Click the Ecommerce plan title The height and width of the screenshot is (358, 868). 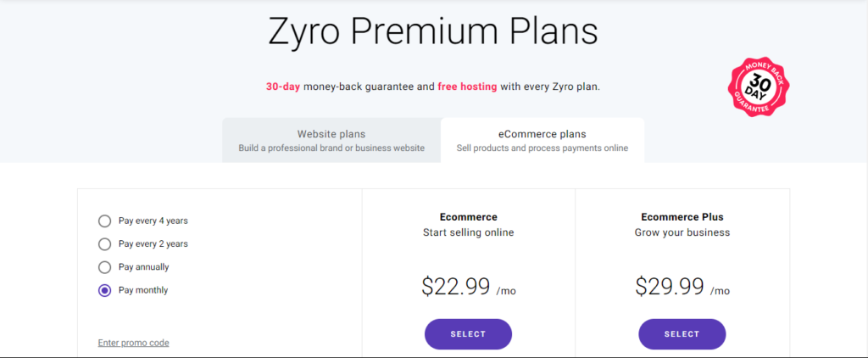point(468,217)
